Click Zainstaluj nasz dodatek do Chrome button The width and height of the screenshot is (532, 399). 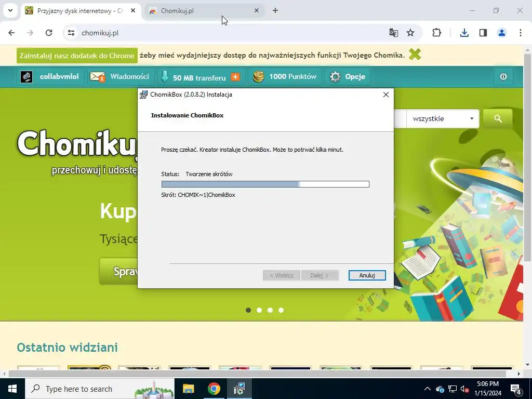pos(77,56)
